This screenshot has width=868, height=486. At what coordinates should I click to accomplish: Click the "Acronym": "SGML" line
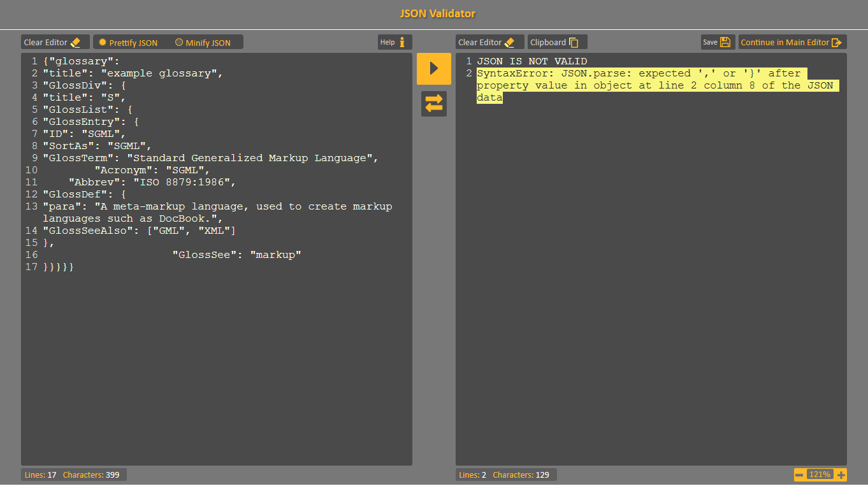152,170
